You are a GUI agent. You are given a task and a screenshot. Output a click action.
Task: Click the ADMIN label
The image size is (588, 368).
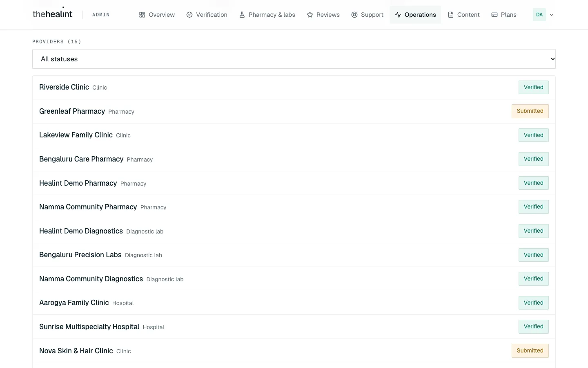point(101,15)
